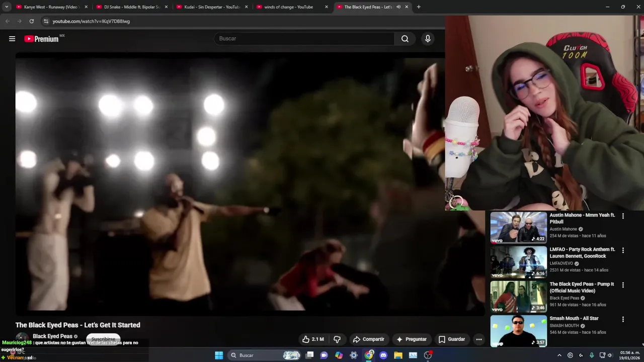Click the Chrome icon on the taskbar

pyautogui.click(x=369, y=355)
